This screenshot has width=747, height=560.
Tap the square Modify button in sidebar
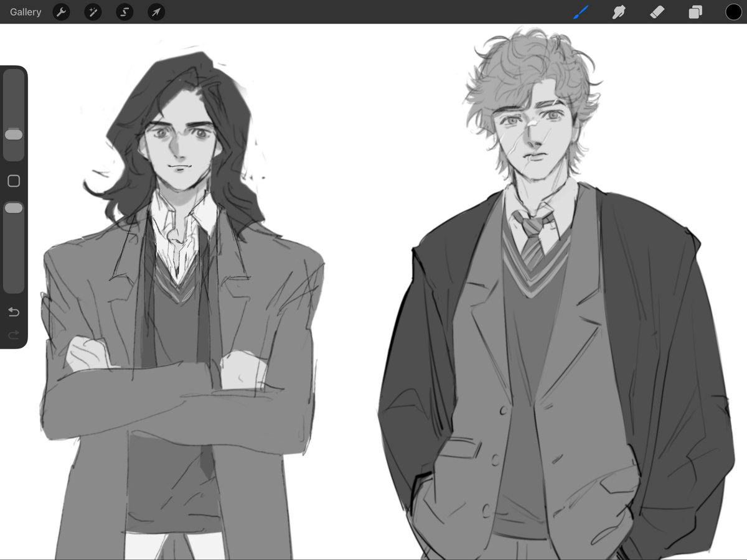[14, 181]
